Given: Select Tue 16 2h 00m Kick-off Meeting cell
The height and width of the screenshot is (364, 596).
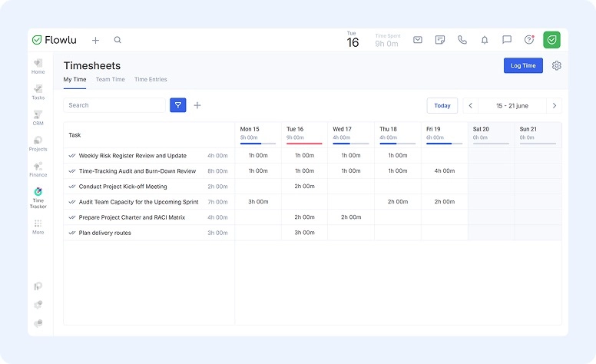Looking at the screenshot, I should (304, 186).
